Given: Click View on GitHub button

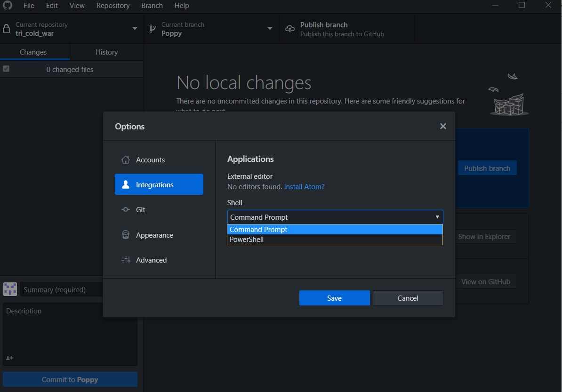Looking at the screenshot, I should click(x=486, y=281).
